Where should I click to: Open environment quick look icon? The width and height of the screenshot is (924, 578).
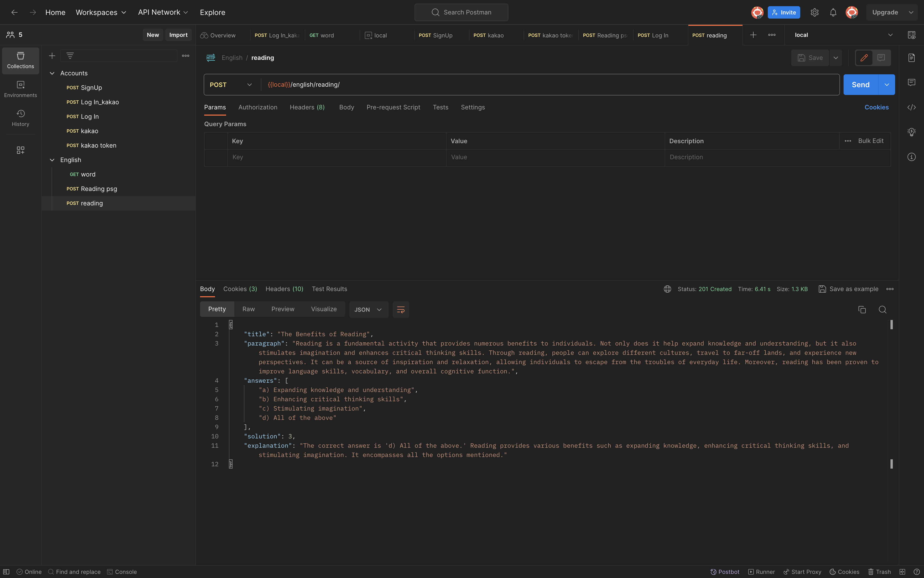click(x=911, y=35)
